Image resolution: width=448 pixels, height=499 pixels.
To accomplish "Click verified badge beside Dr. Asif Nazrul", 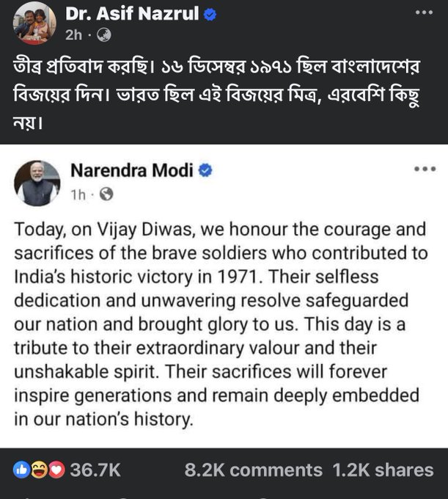I will pos(210,14).
